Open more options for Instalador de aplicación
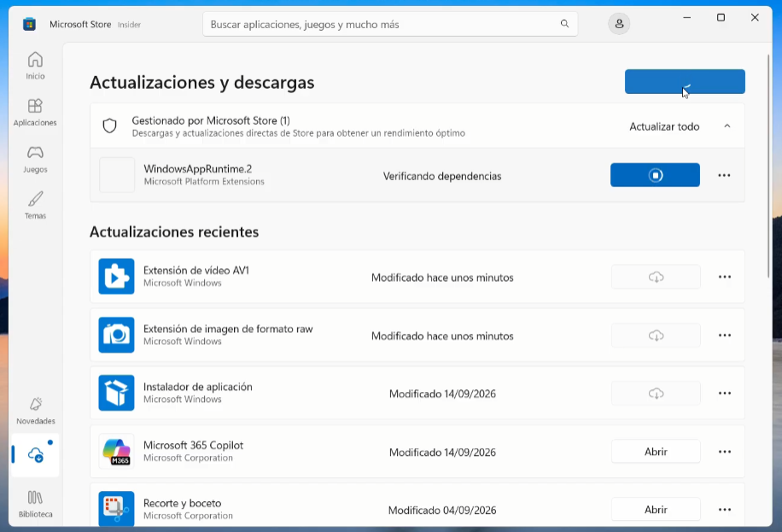This screenshot has height=532, width=782. [725, 394]
